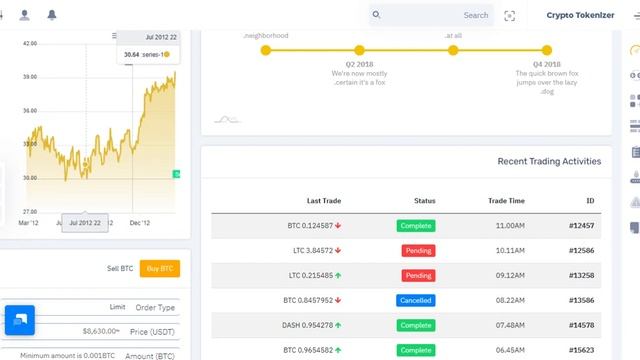This screenshot has height=360, width=640.
Task: Click the Price (USDT) field
Action: coord(90,332)
